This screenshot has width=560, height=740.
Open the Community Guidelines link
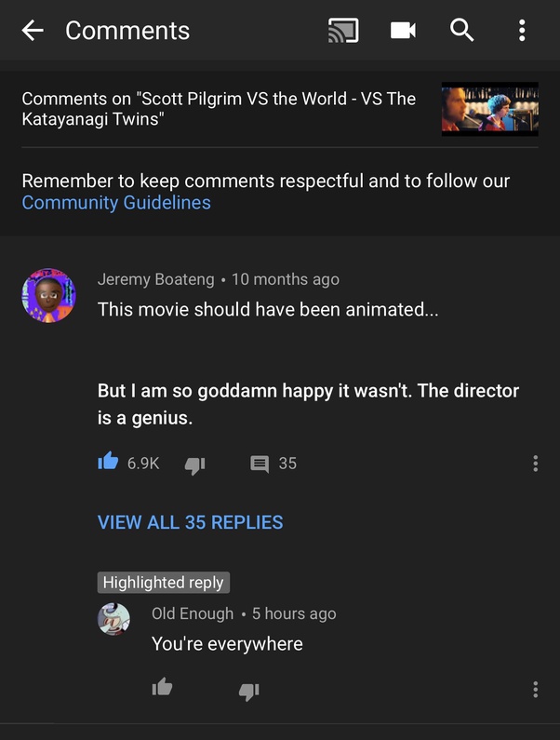[116, 203]
